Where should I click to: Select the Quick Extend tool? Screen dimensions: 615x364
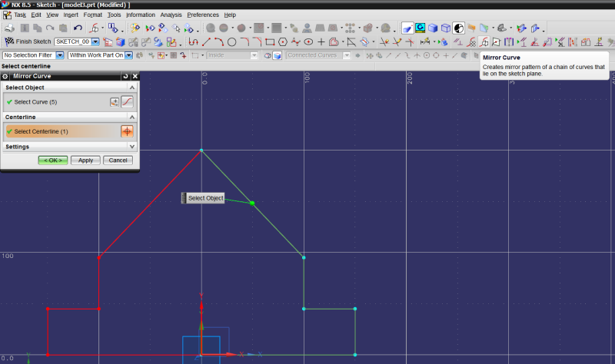click(397, 42)
